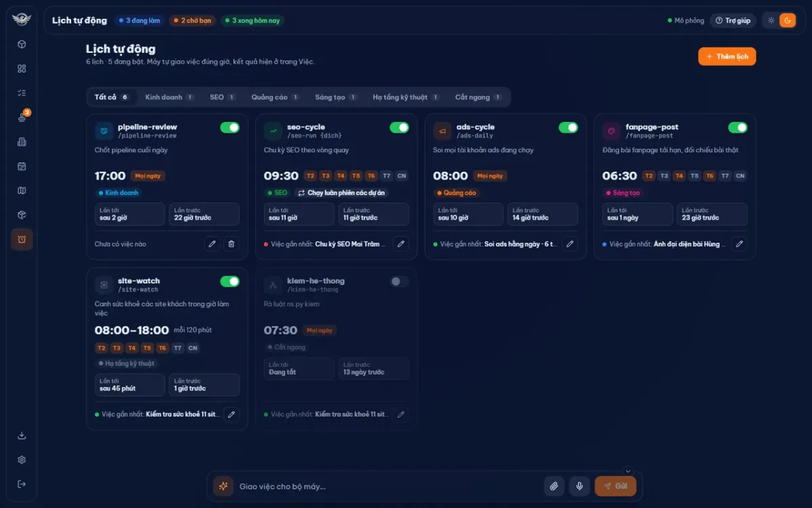Activate the microphone voice input icon

579,486
